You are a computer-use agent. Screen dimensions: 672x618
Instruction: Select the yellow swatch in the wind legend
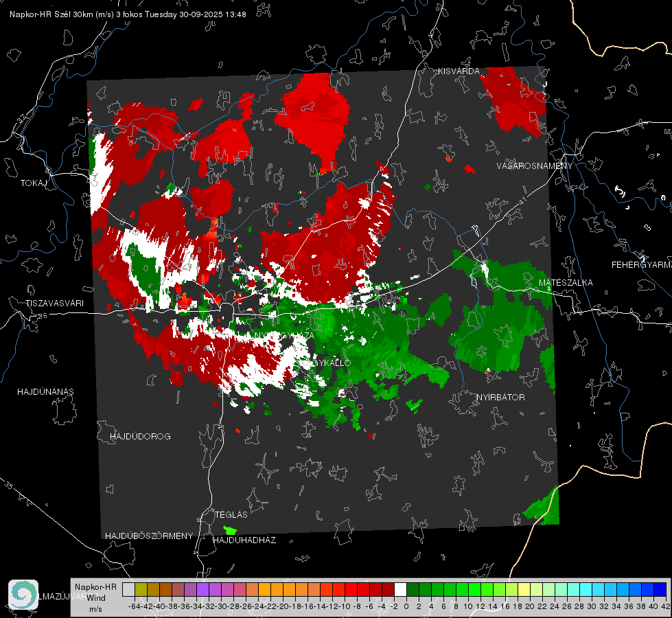pos(524,589)
